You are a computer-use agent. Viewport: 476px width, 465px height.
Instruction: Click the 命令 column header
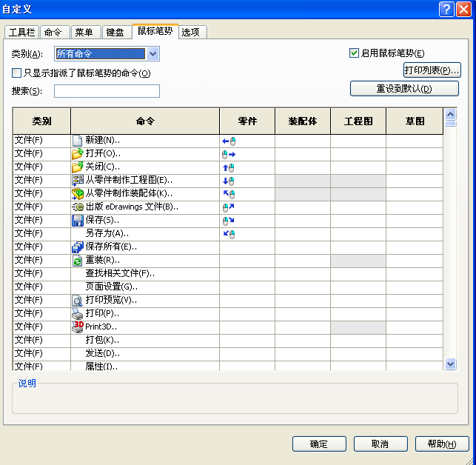[145, 121]
